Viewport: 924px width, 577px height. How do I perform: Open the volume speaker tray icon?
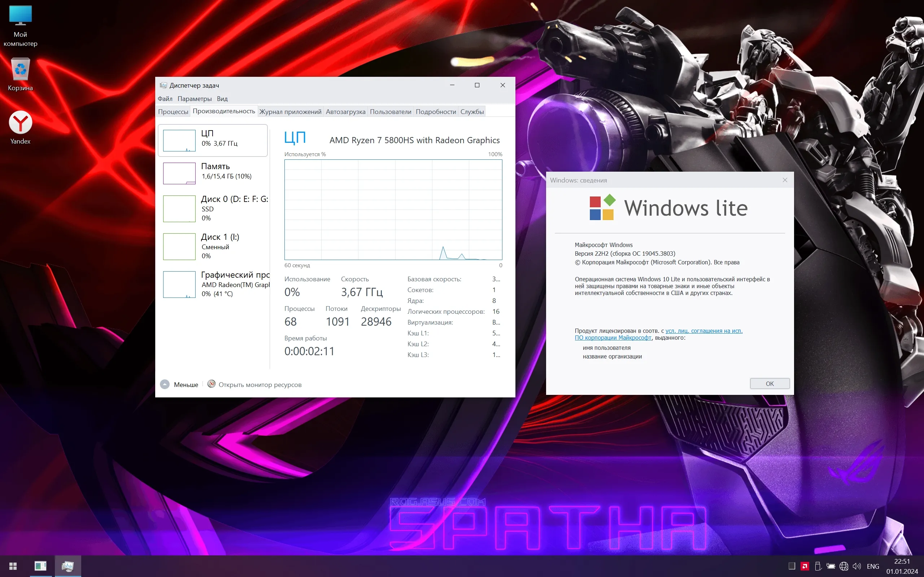click(x=857, y=566)
